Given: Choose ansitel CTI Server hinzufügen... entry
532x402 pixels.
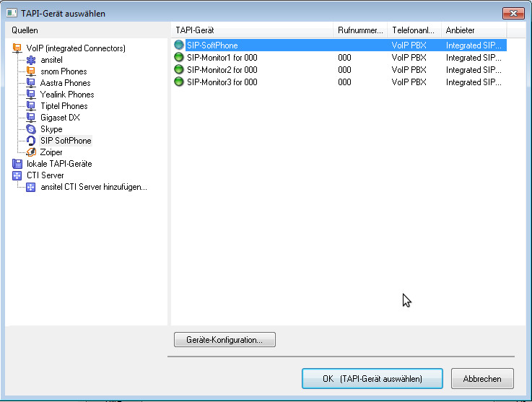Looking at the screenshot, I should click(94, 187).
